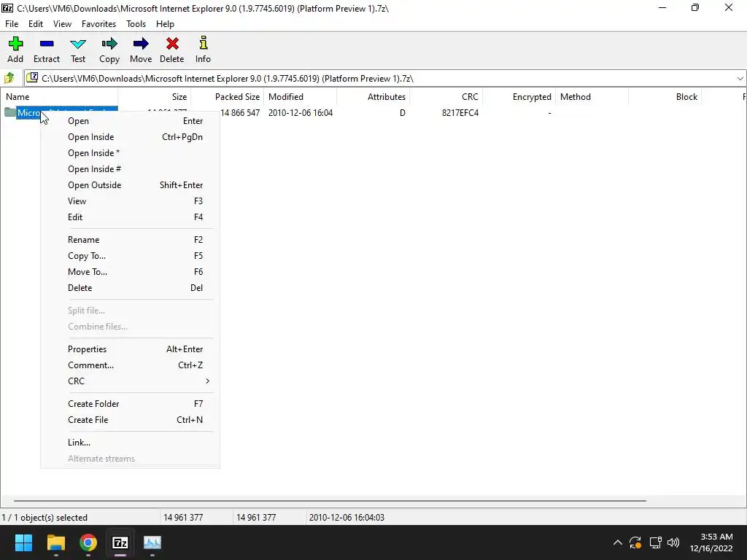Open the monitor app on taskbar

tap(152, 542)
